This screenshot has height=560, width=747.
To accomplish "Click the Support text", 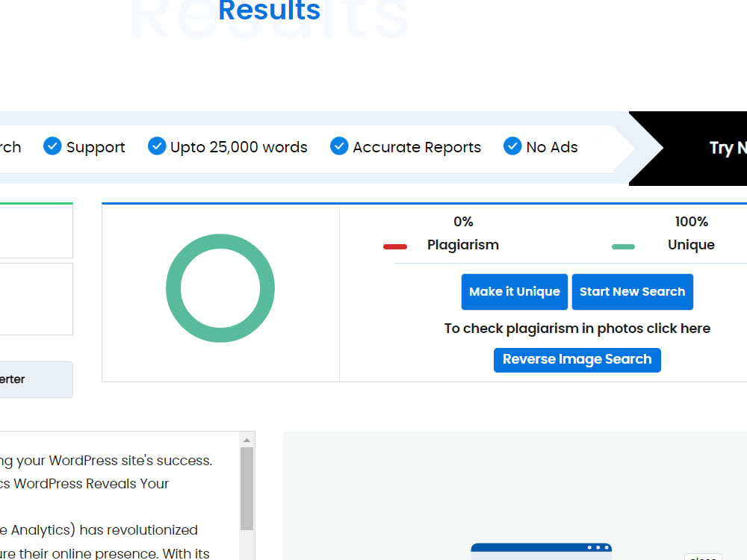I will (96, 147).
